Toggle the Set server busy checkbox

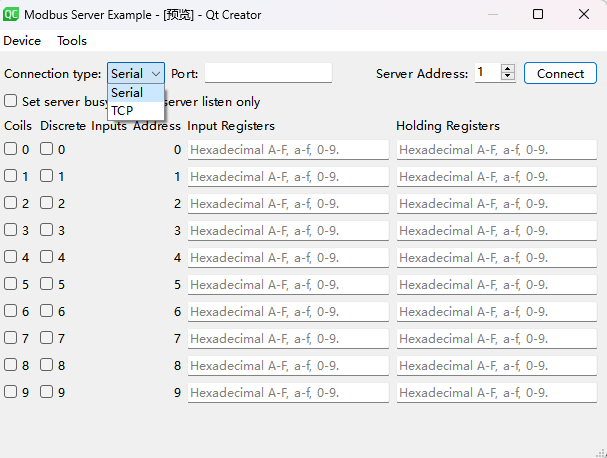(x=10, y=101)
